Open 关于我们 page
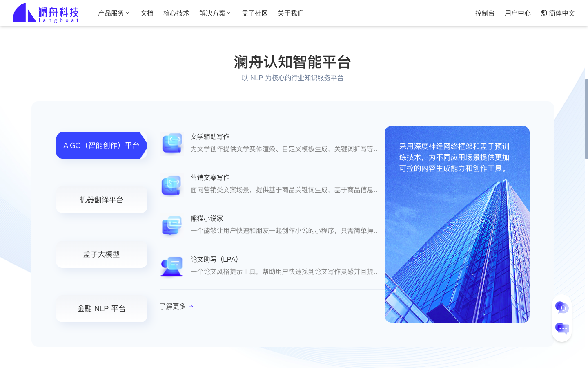This screenshot has height=368, width=588. (x=291, y=13)
